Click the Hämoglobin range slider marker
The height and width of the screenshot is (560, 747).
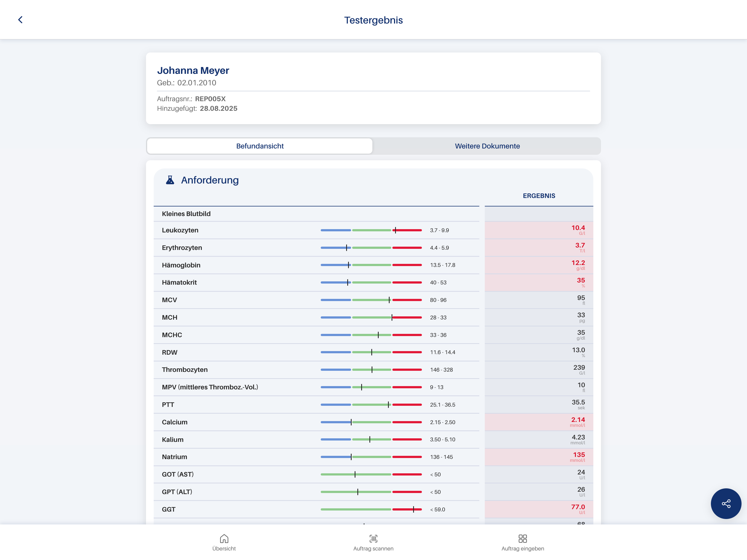(349, 265)
